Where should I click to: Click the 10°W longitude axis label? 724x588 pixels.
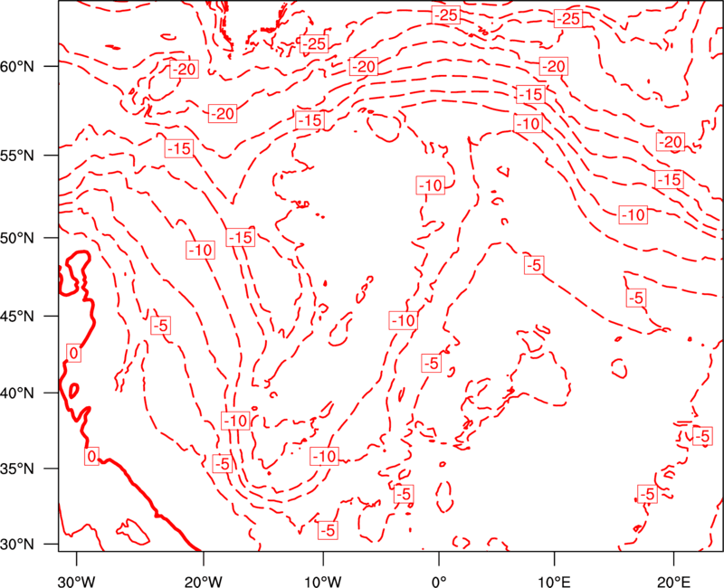coord(323,582)
